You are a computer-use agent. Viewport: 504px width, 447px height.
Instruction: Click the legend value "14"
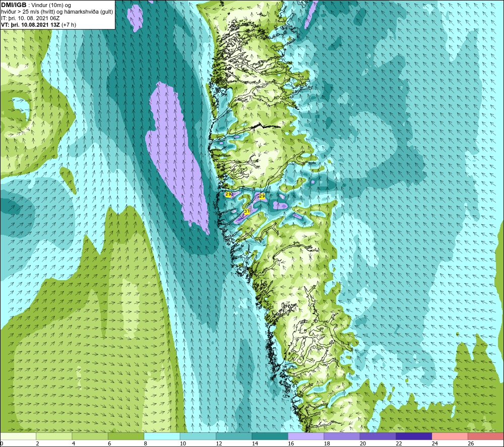[255, 443]
